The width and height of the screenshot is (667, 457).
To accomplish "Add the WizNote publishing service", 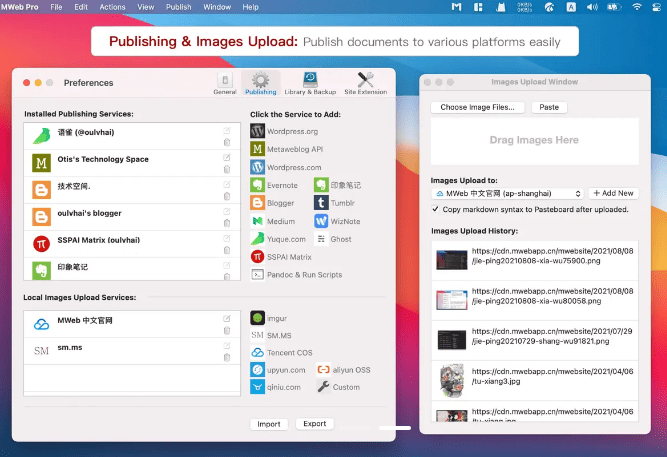I will [x=337, y=221].
